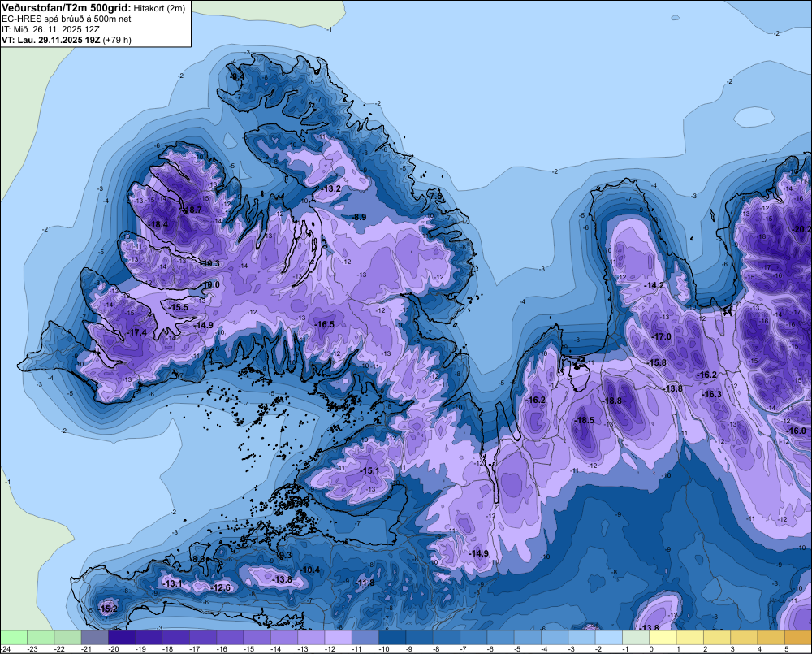Image resolution: width=812 pixels, height=654 pixels.
Task: Pick the legend swatch labeled -17
Action: coord(203,637)
